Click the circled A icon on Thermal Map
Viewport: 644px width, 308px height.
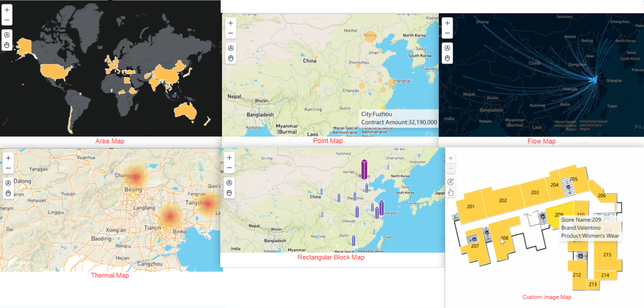8,183
